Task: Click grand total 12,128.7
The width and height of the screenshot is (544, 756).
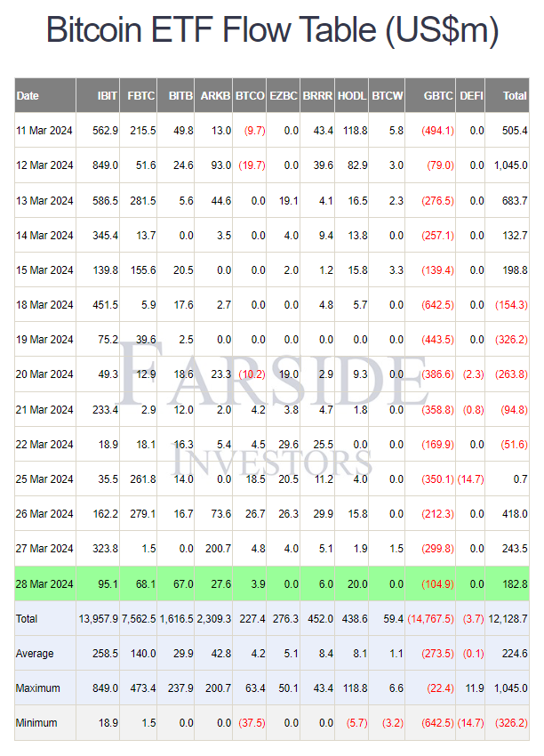Action: click(x=508, y=619)
